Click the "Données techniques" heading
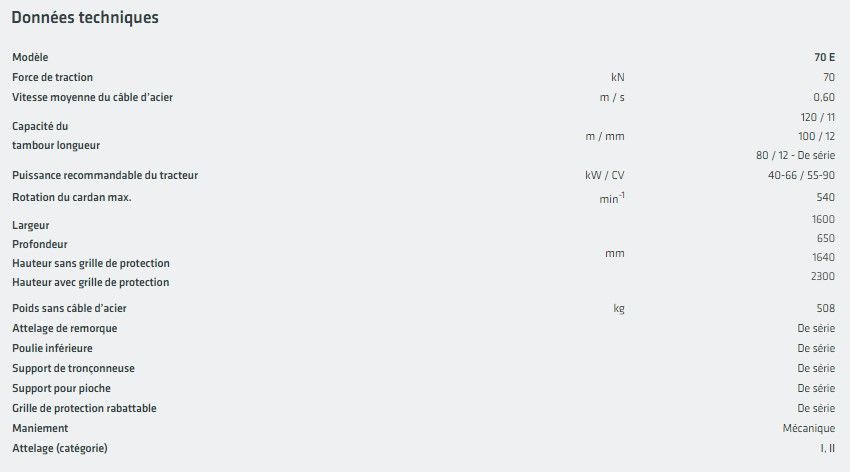This screenshot has height=472, width=850. click(84, 18)
